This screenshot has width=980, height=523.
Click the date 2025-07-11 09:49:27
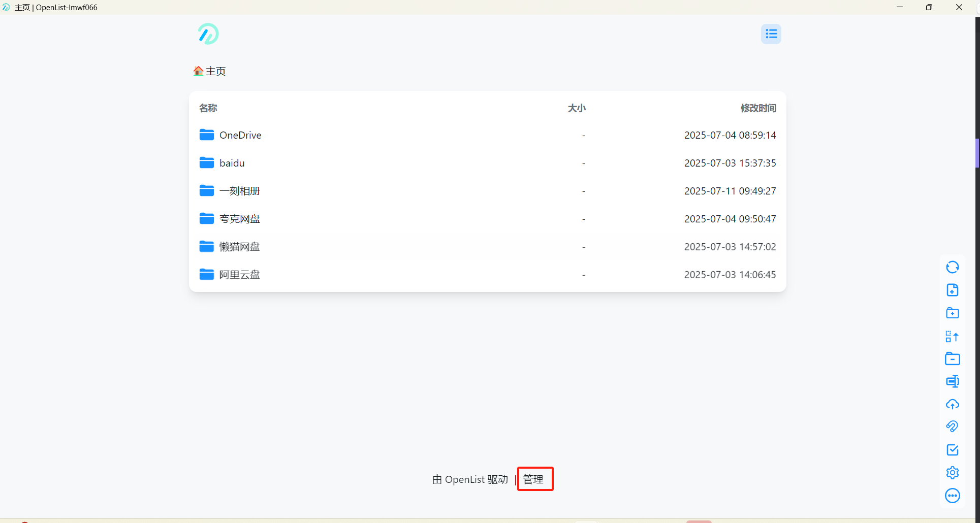730,191
